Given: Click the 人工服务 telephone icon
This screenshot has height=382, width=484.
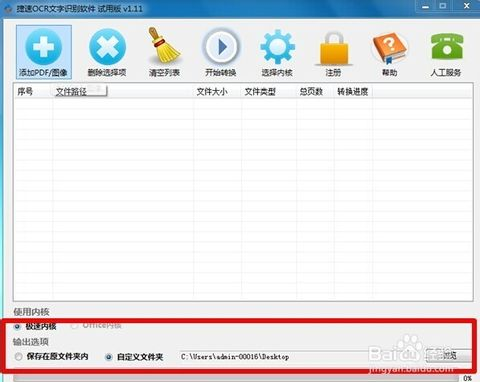Looking at the screenshot, I should pyautogui.click(x=447, y=46).
